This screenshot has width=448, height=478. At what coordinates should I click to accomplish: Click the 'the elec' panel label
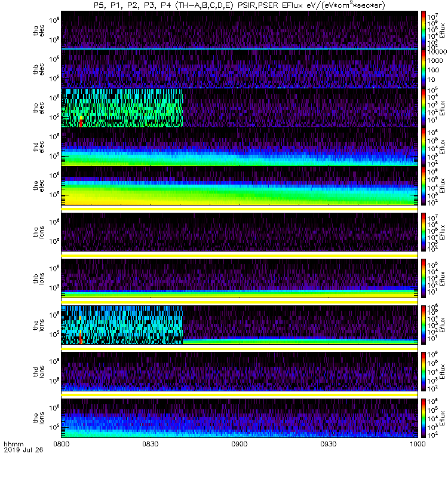click(x=38, y=185)
